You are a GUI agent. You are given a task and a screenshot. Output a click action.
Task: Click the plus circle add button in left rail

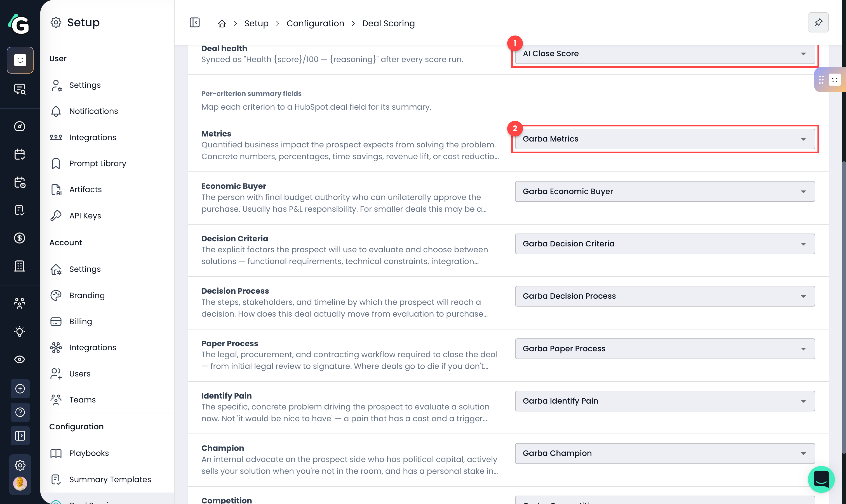pyautogui.click(x=20, y=389)
